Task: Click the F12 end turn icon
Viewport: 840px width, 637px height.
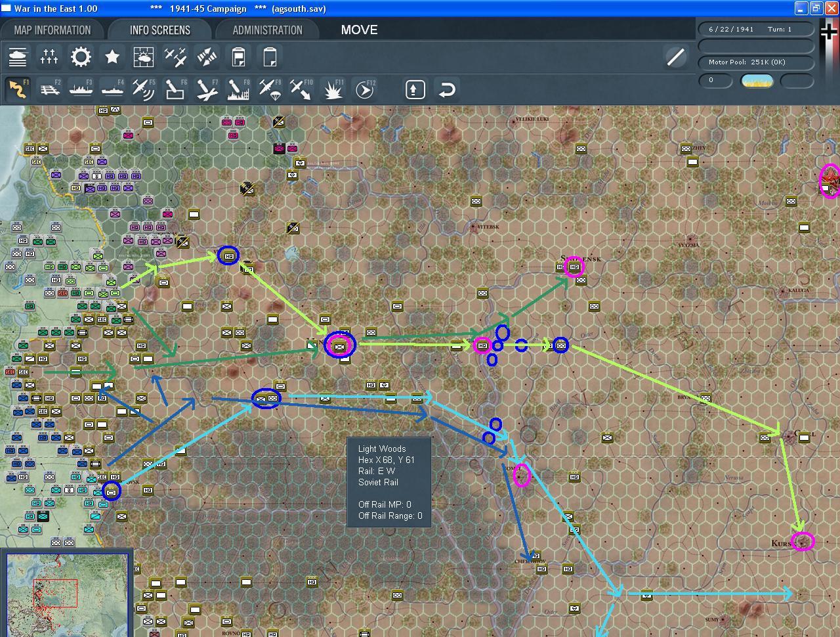Action: coord(365,89)
